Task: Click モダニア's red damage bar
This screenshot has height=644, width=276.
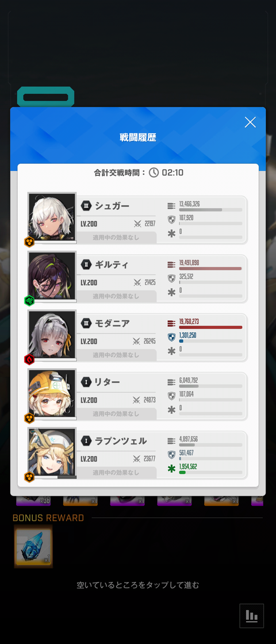Action: [210, 327]
